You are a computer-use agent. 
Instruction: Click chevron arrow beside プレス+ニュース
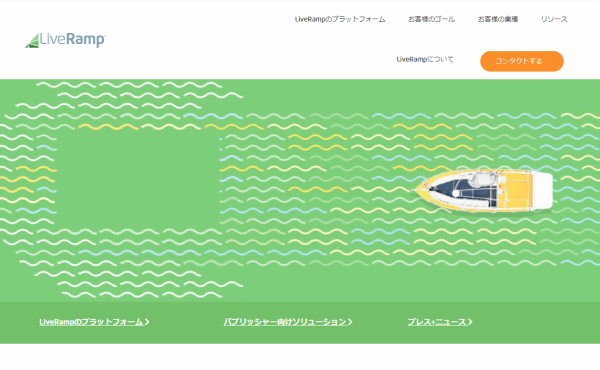470,322
